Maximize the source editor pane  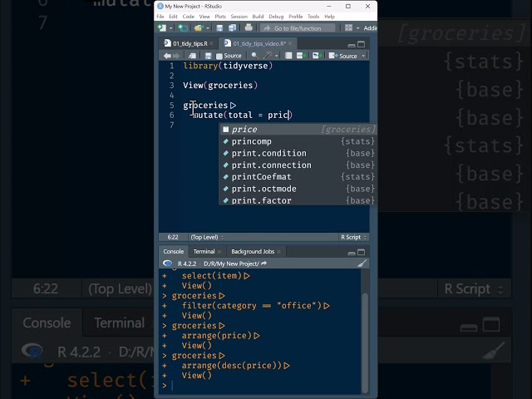tap(362, 44)
